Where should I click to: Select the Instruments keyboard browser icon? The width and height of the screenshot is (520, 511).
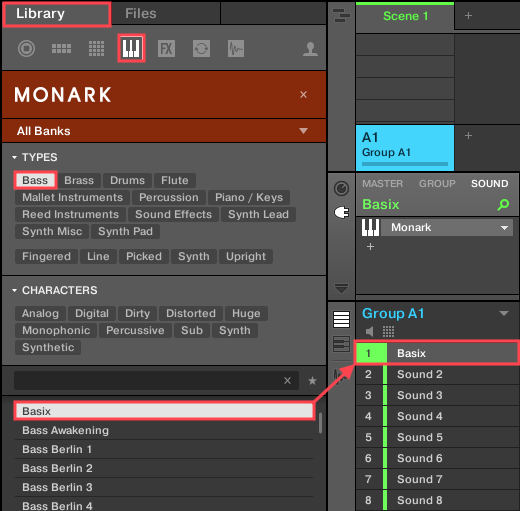[x=131, y=48]
